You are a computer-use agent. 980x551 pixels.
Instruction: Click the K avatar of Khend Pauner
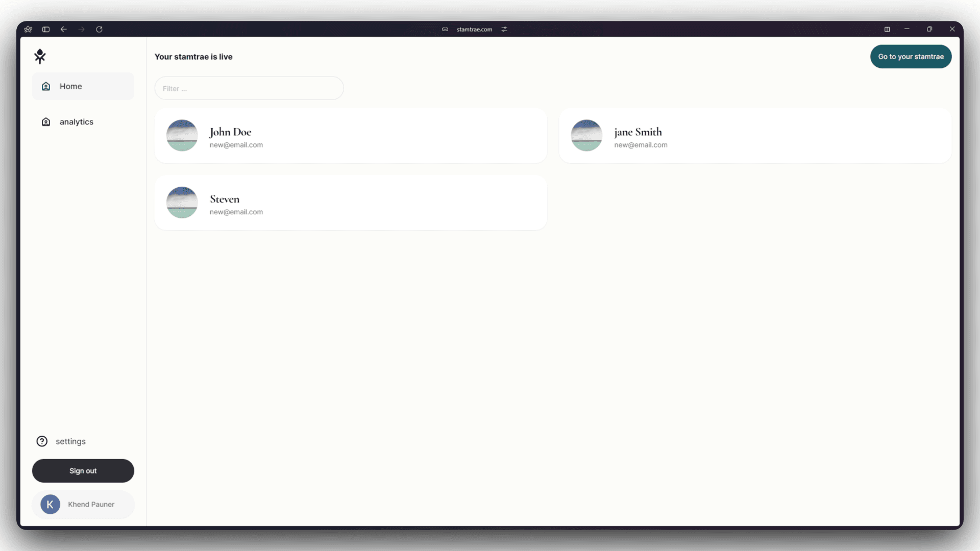(x=50, y=505)
